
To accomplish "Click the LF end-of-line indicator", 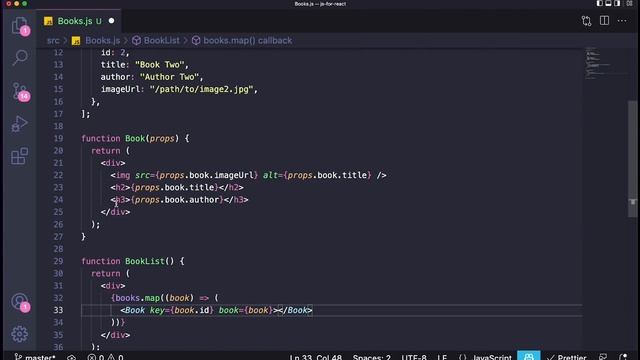I will tap(442, 358).
